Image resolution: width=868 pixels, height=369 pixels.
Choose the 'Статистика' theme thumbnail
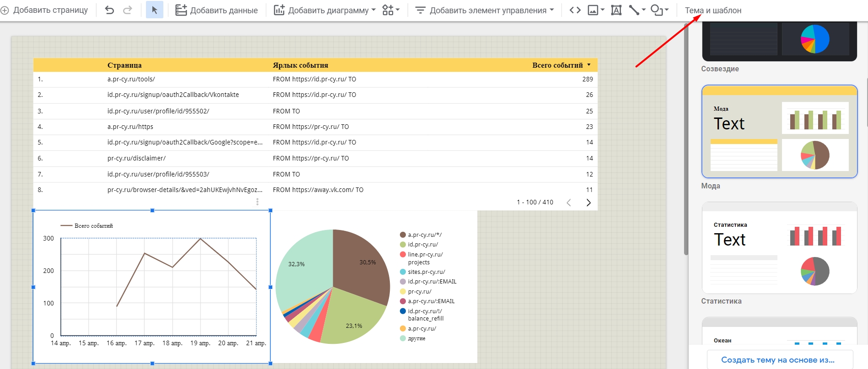tap(779, 248)
